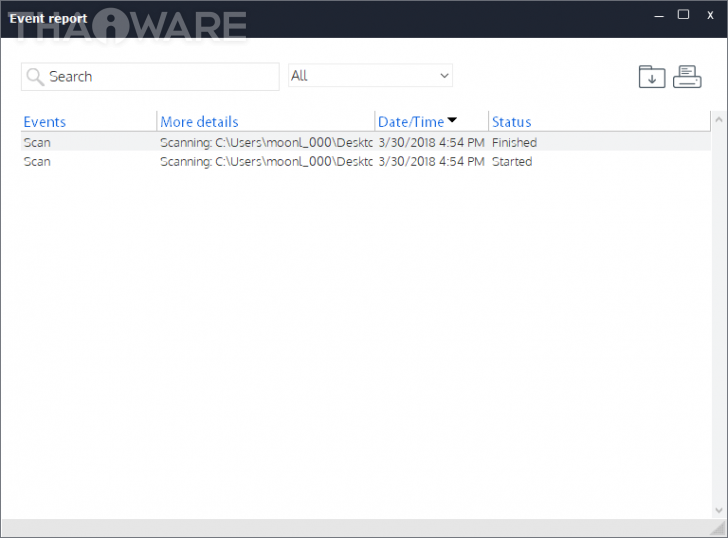This screenshot has height=538, width=728.
Task: Click the Finished status cell
Action: click(514, 143)
